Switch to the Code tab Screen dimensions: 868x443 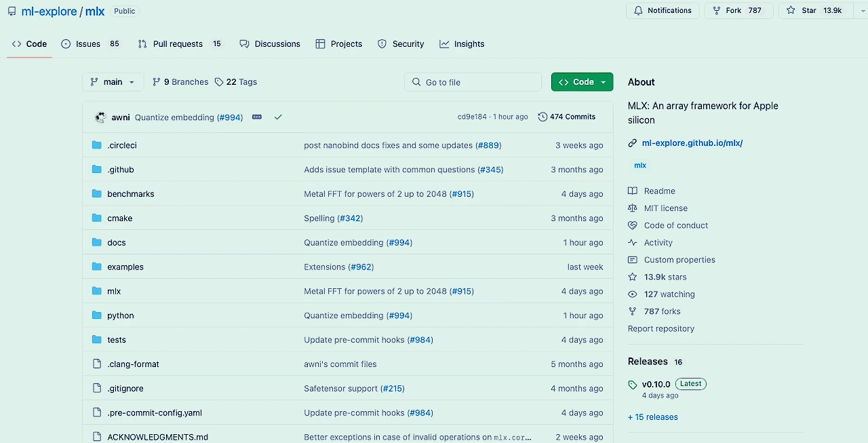[x=30, y=44]
